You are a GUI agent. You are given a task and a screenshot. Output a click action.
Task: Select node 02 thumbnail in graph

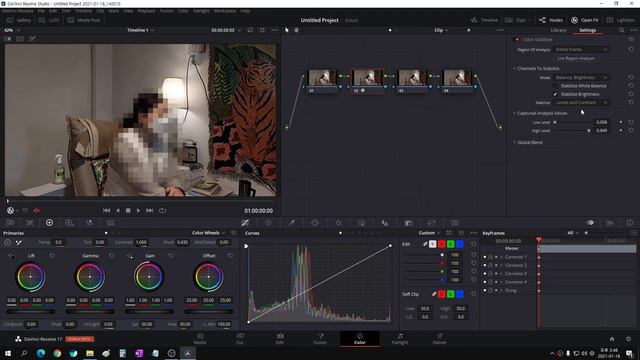coord(368,78)
